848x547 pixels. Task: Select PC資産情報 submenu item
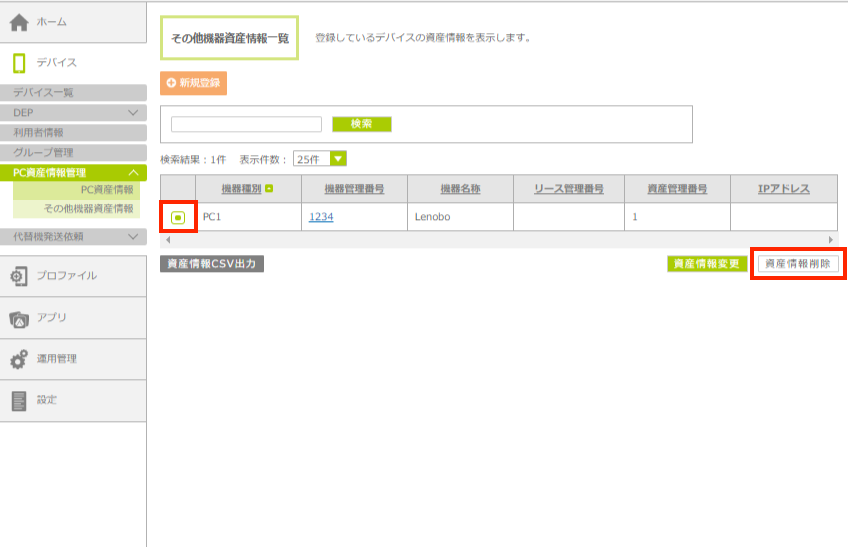pos(106,190)
